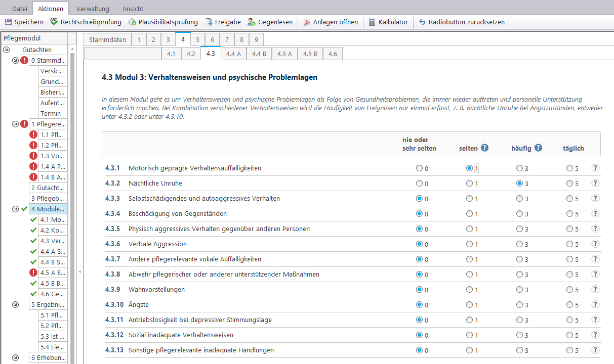
Task: Select the Termin tree entry
Action: click(x=53, y=114)
